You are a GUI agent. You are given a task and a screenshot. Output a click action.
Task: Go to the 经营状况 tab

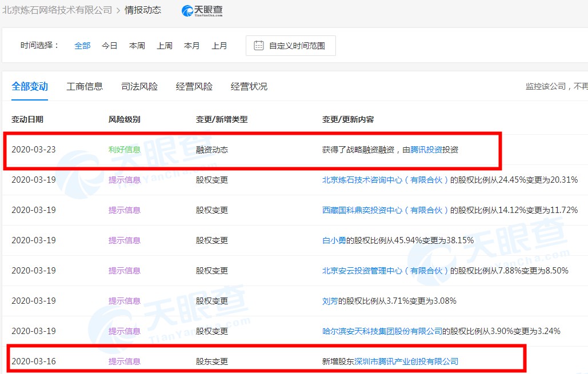[249, 87]
